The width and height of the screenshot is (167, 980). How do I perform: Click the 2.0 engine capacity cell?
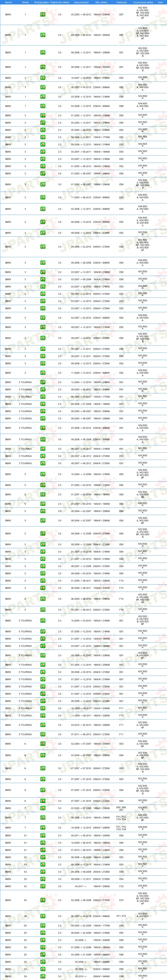coord(60,836)
